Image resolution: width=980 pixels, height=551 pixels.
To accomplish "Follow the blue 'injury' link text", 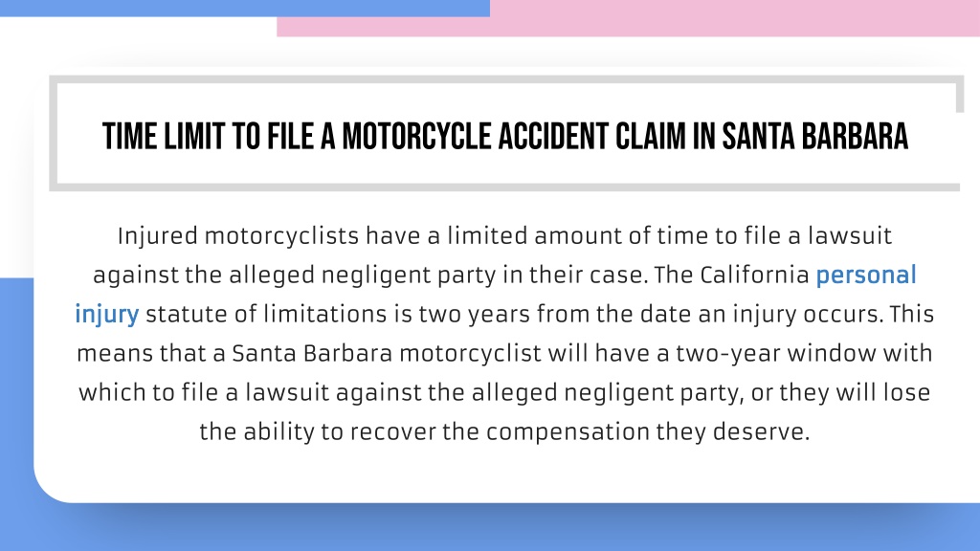I will click(107, 314).
